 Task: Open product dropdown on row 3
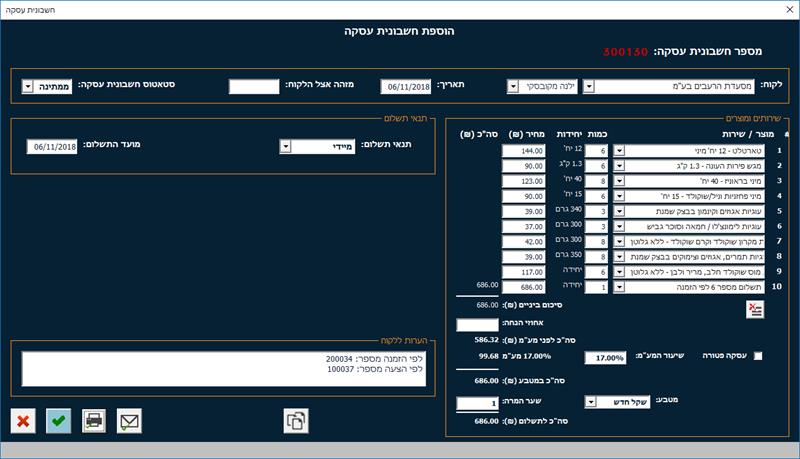619,181
